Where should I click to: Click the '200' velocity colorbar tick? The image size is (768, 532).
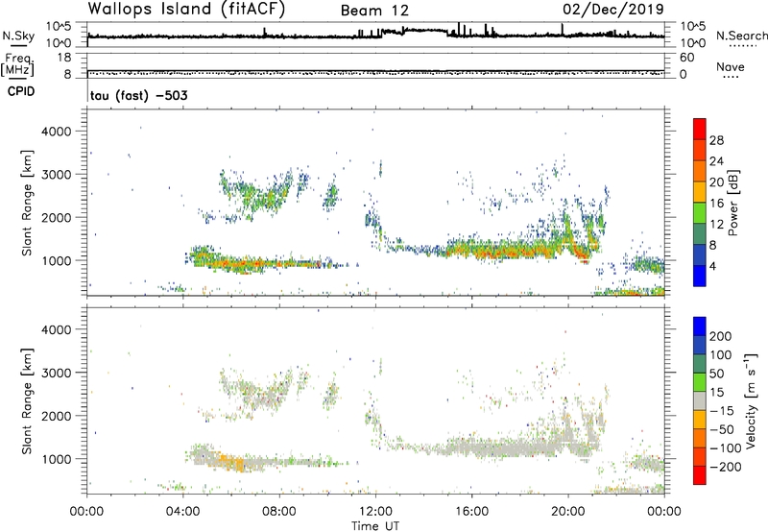721,336
